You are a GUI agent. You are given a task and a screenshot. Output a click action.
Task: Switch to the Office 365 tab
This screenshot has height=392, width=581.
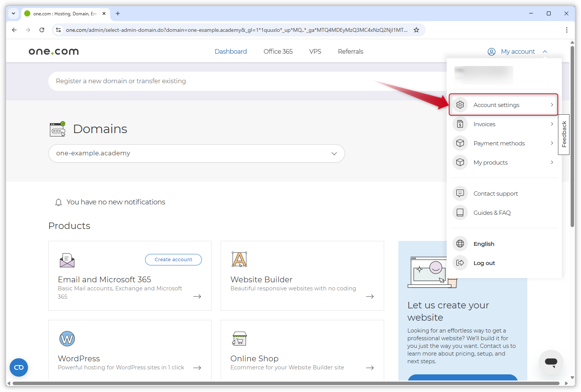278,51
